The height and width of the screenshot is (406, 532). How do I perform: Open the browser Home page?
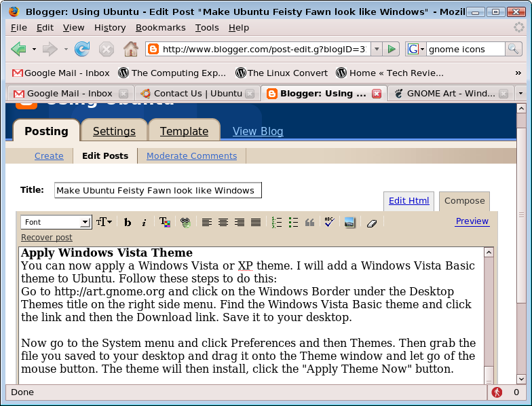click(130, 49)
